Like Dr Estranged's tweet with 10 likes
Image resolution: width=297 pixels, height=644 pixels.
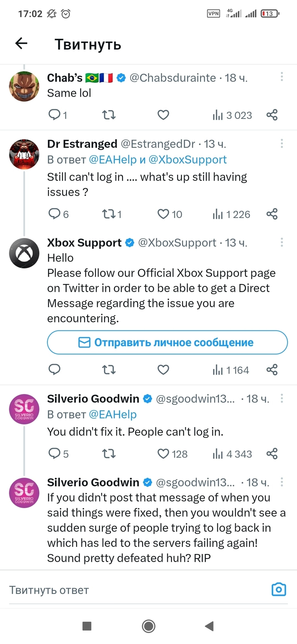coord(163,214)
